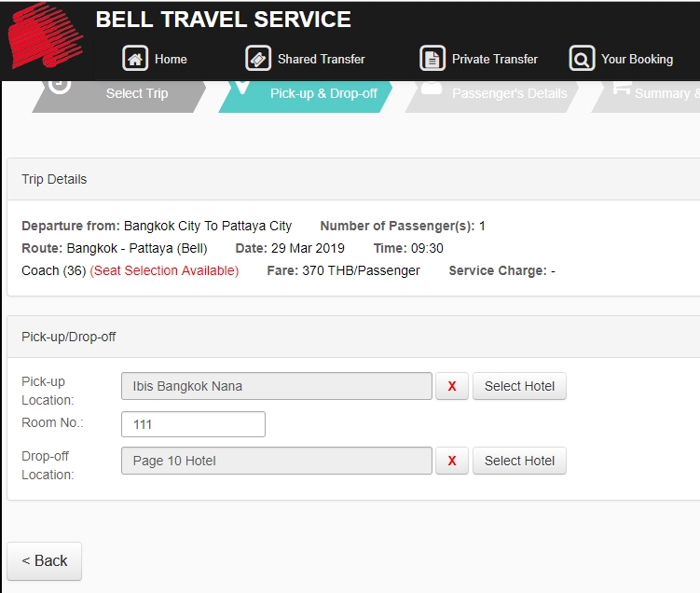This screenshot has width=700, height=593.
Task: Click the Home house icon
Action: 136,59
